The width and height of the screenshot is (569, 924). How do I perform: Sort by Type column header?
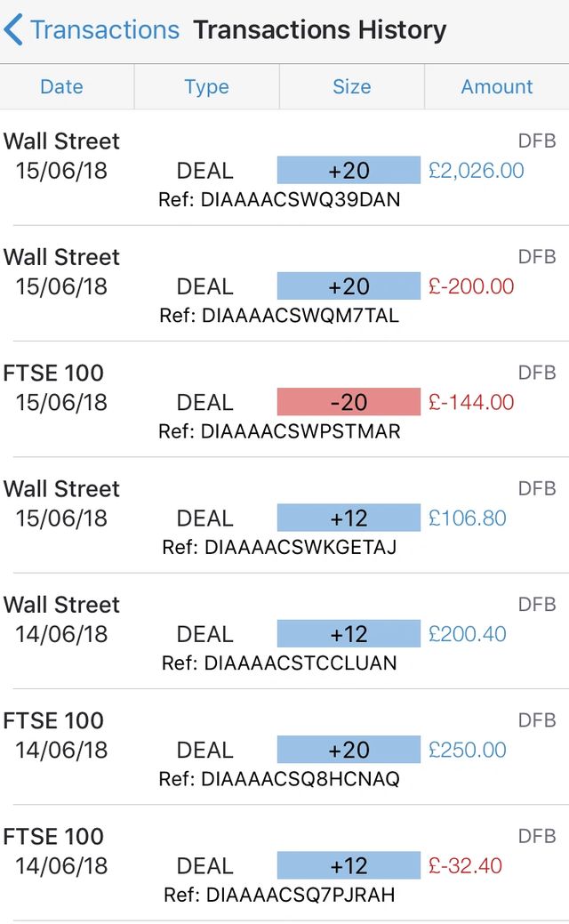206,87
